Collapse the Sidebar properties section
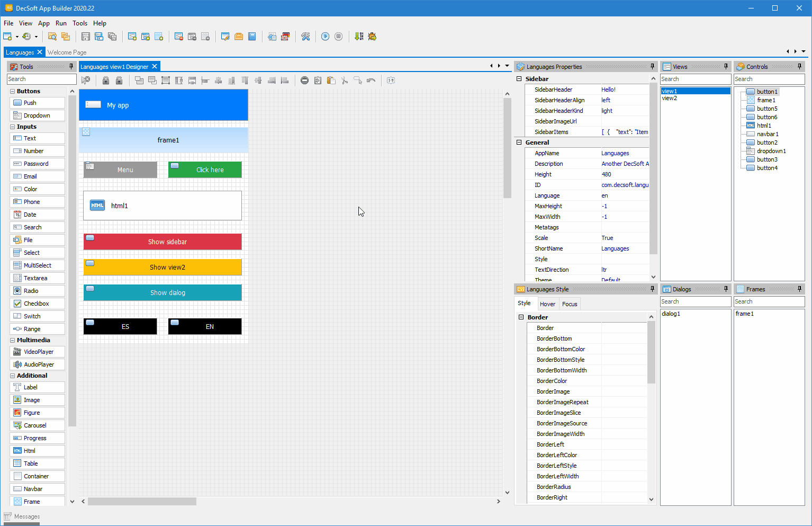 pyautogui.click(x=519, y=79)
